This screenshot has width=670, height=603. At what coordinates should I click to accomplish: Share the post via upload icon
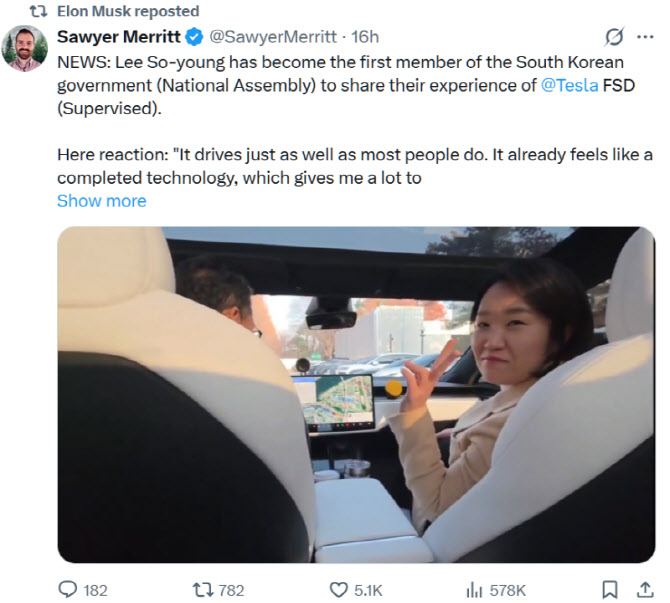point(641,589)
